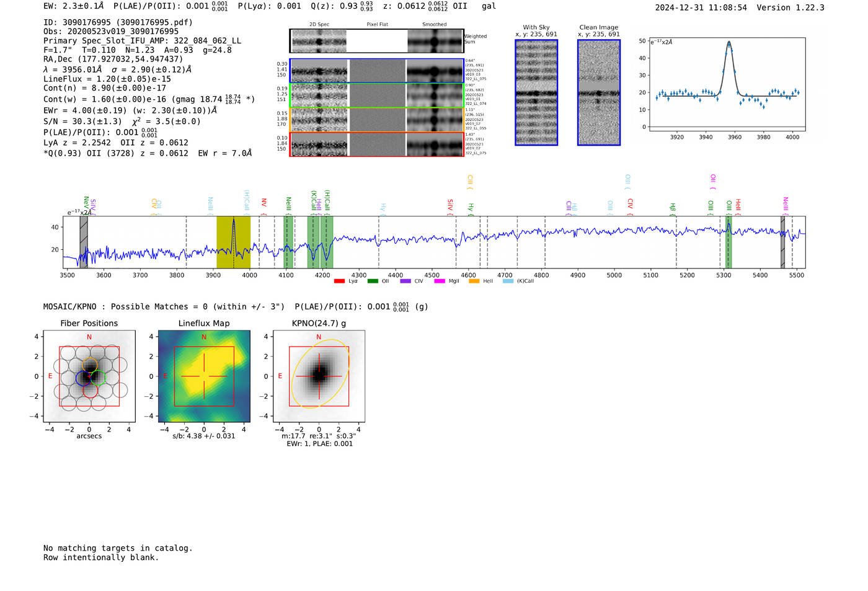Click the HeII orange legend swatch
This screenshot has width=868, height=591.
(474, 281)
